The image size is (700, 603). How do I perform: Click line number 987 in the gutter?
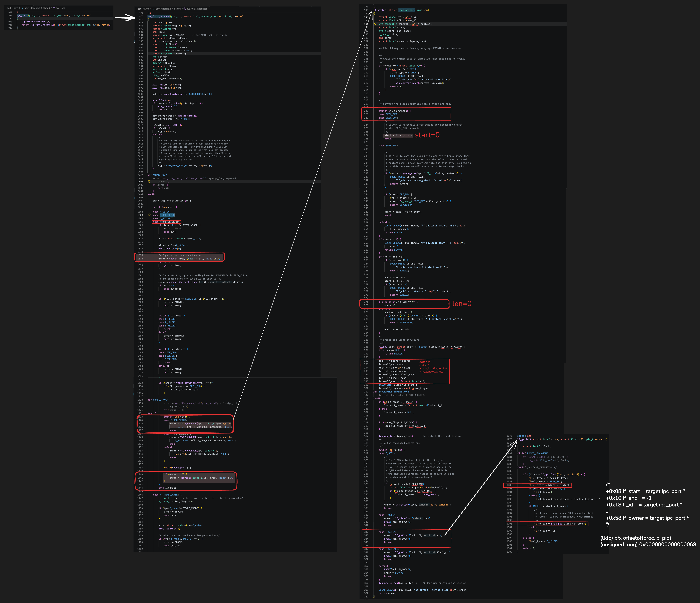tap(141, 54)
